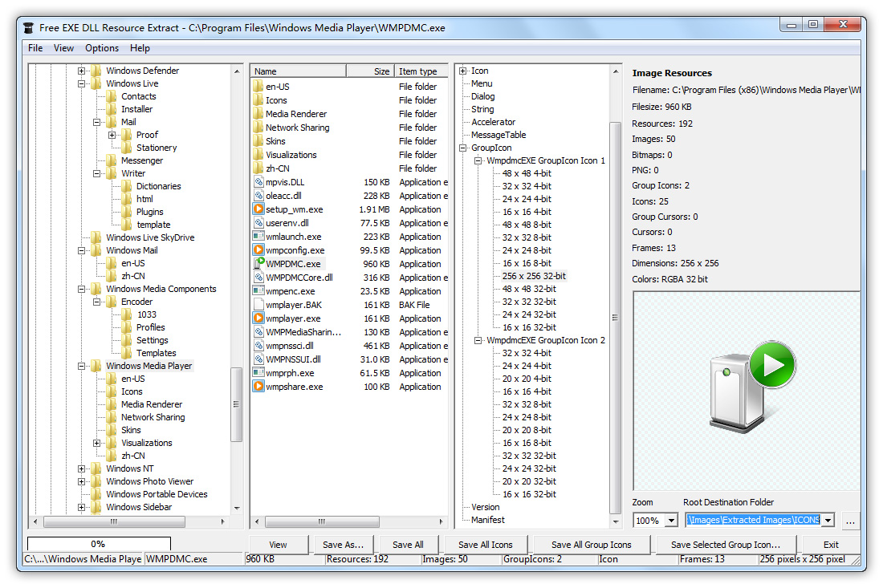
Task: Click the Save All Group Icons button
Action: pyautogui.click(x=592, y=544)
